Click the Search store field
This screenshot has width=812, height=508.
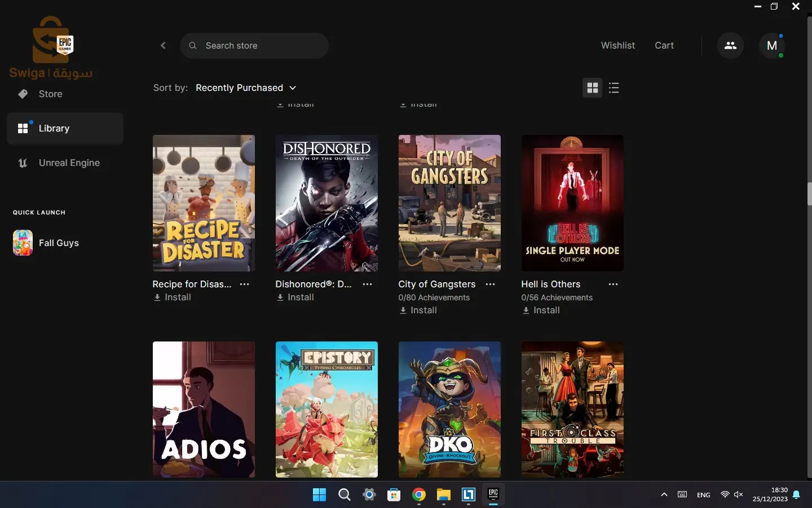coord(254,45)
